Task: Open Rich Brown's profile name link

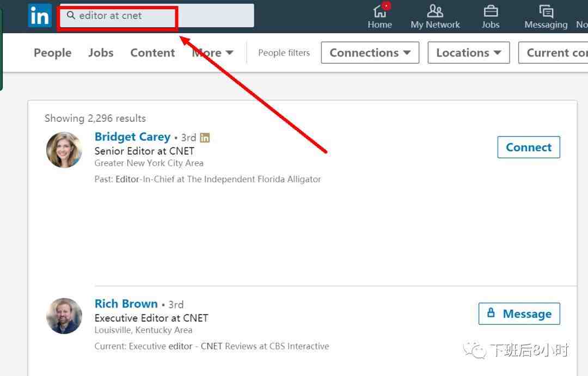Action: click(x=126, y=304)
